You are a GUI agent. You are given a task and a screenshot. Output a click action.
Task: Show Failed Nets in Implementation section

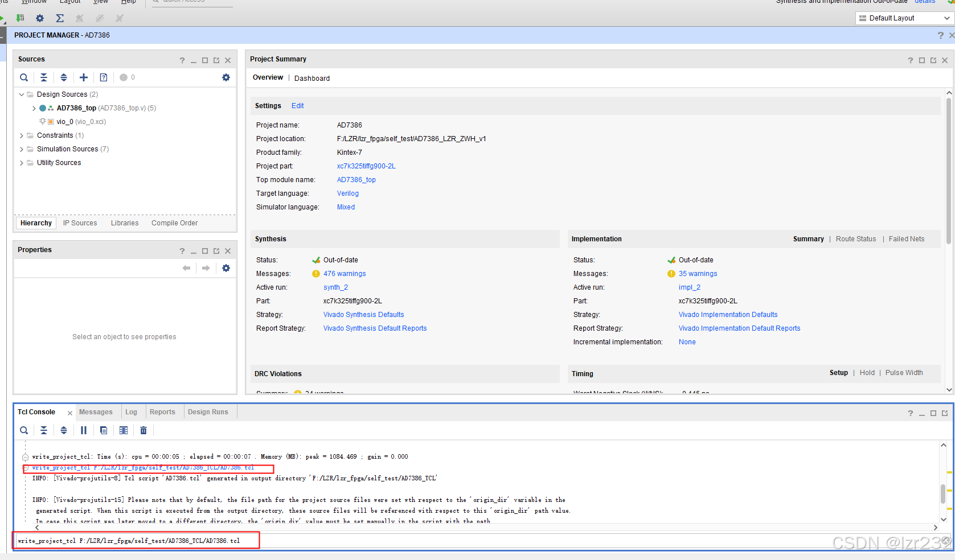907,239
